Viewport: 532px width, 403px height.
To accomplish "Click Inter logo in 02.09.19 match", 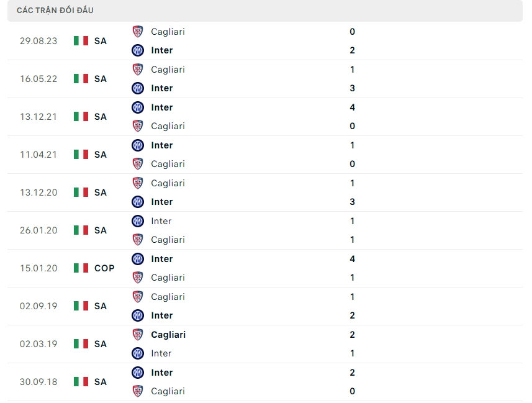I will coord(138,315).
